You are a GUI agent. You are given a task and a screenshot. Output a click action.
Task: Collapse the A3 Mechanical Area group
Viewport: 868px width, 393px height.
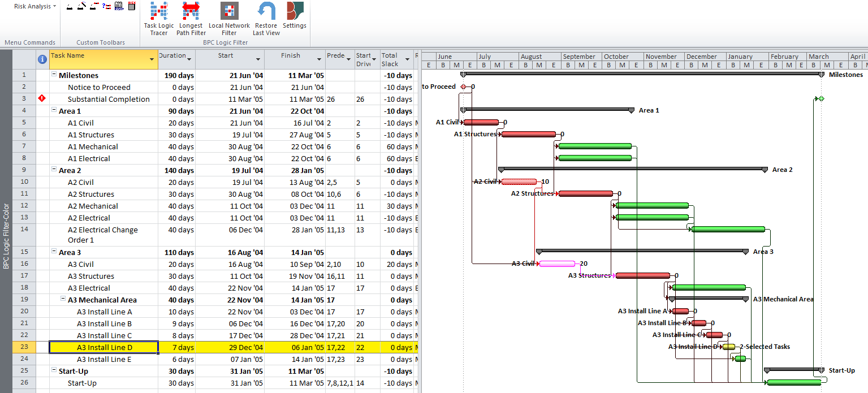pos(63,300)
